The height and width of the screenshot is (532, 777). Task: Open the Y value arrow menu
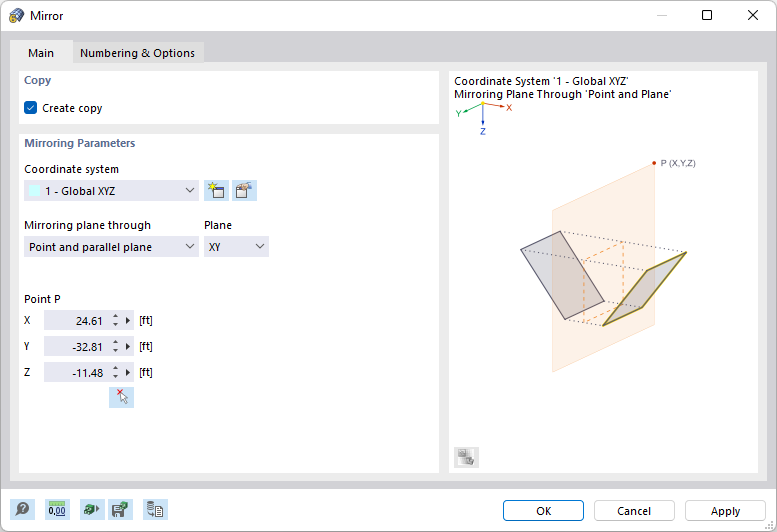[128, 346]
